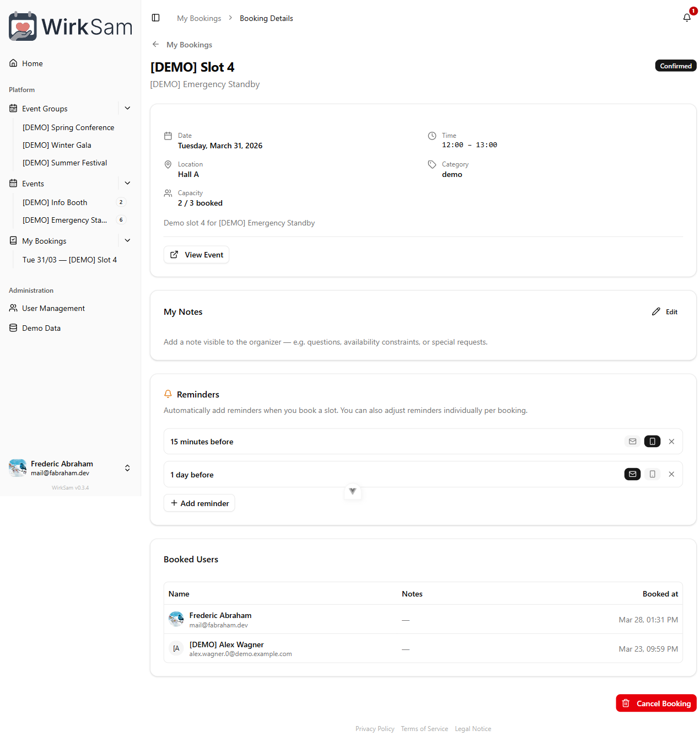Viewport: 700px width, 736px height.
Task: Edit My Notes
Action: tap(665, 311)
